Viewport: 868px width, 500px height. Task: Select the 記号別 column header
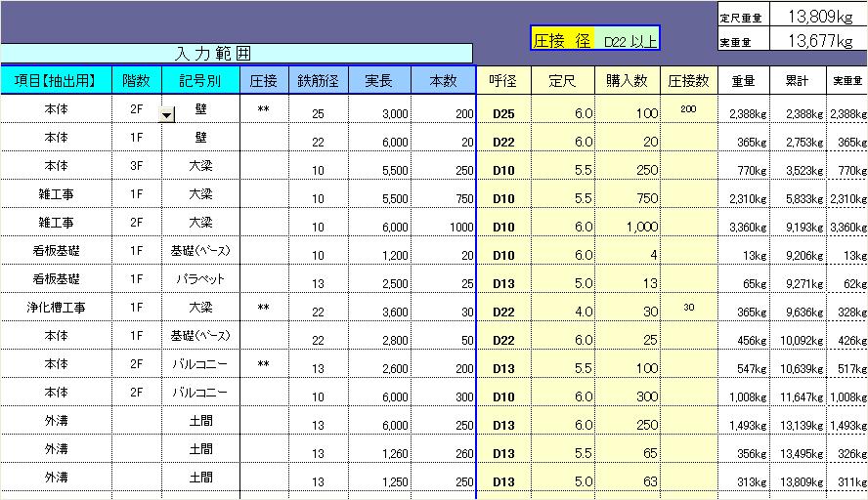pyautogui.click(x=200, y=81)
